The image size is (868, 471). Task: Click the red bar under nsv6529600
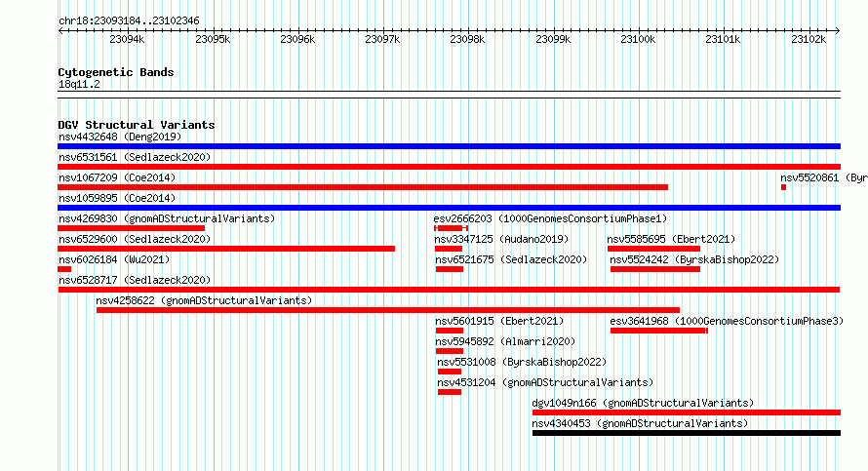[x=226, y=249]
